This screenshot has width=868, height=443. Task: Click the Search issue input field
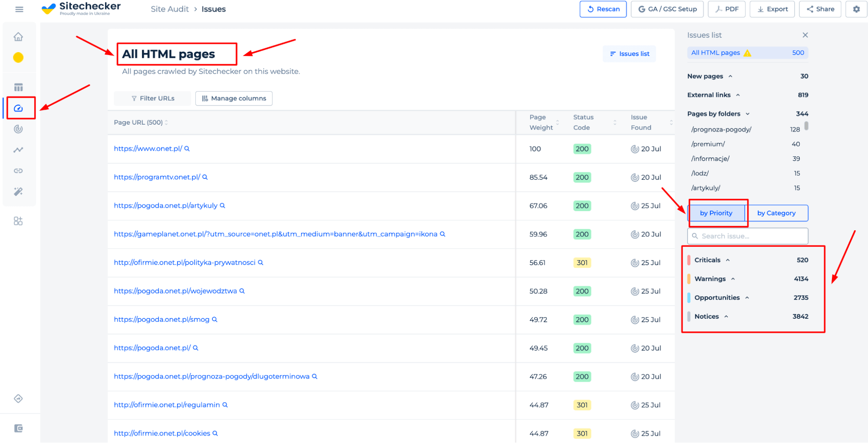point(748,236)
